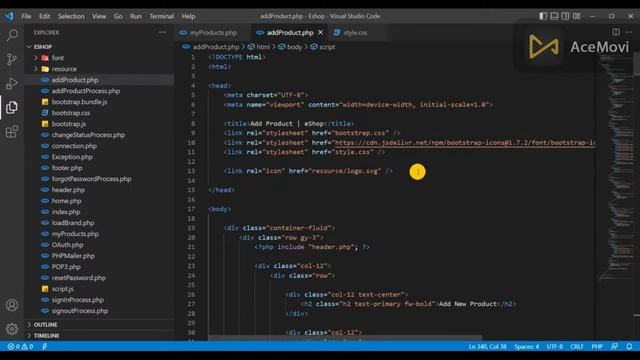The width and height of the screenshot is (640, 360).
Task: Open forgotPasswordProcess.php file
Action: tap(91, 179)
